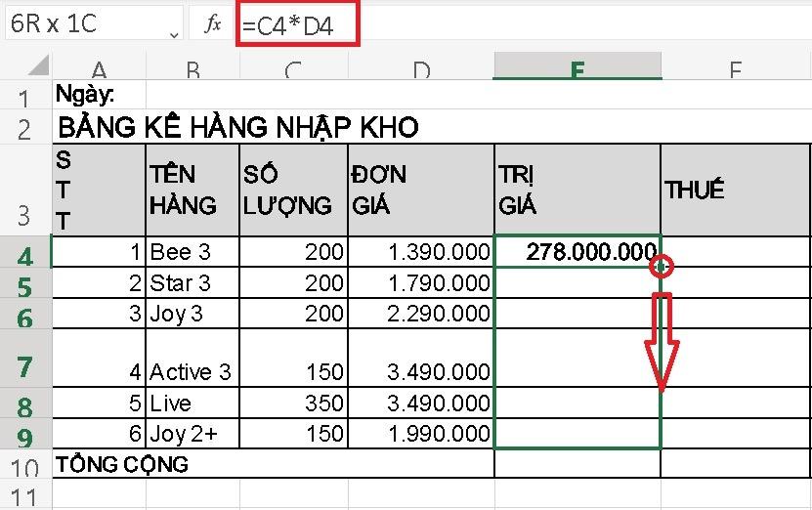
Task: Select column D header
Action: (x=421, y=67)
